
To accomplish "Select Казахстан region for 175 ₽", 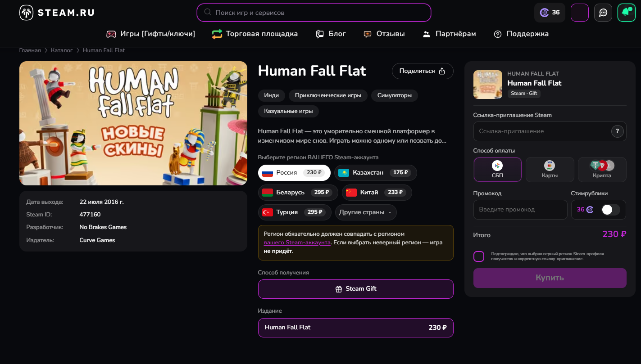I will (376, 173).
